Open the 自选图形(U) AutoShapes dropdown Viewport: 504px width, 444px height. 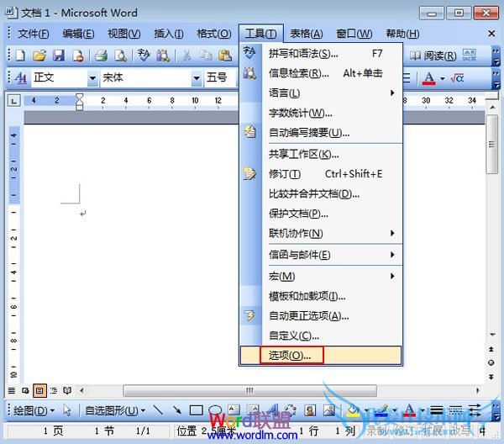click(x=115, y=410)
